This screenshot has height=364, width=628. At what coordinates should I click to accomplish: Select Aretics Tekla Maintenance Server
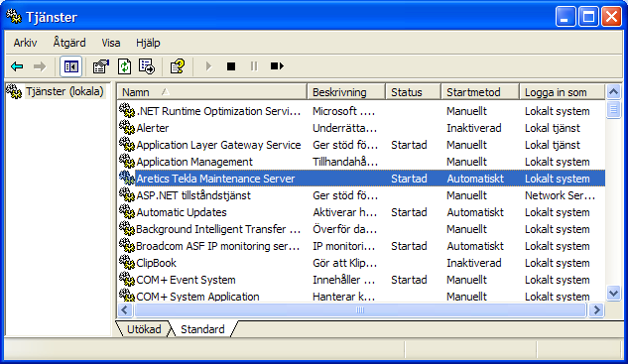tap(215, 179)
